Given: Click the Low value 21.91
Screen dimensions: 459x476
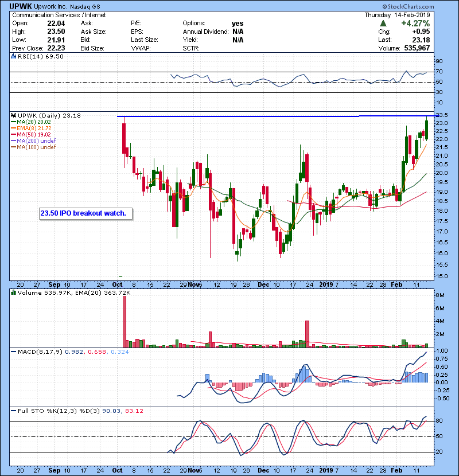Looking at the screenshot, I should [56, 40].
